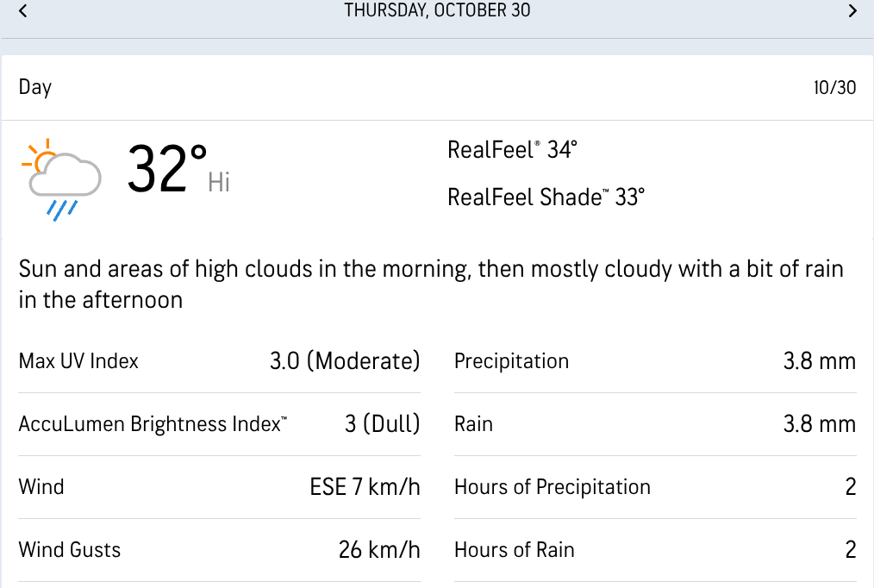Click the 3.0 (Moderate) UV value
The width and height of the screenshot is (874, 588).
pyautogui.click(x=345, y=361)
